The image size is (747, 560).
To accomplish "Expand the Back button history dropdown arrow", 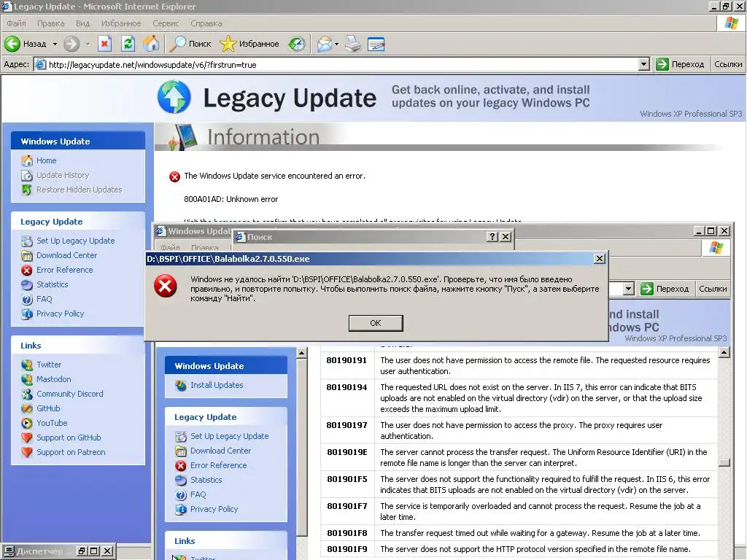I will tap(55, 44).
